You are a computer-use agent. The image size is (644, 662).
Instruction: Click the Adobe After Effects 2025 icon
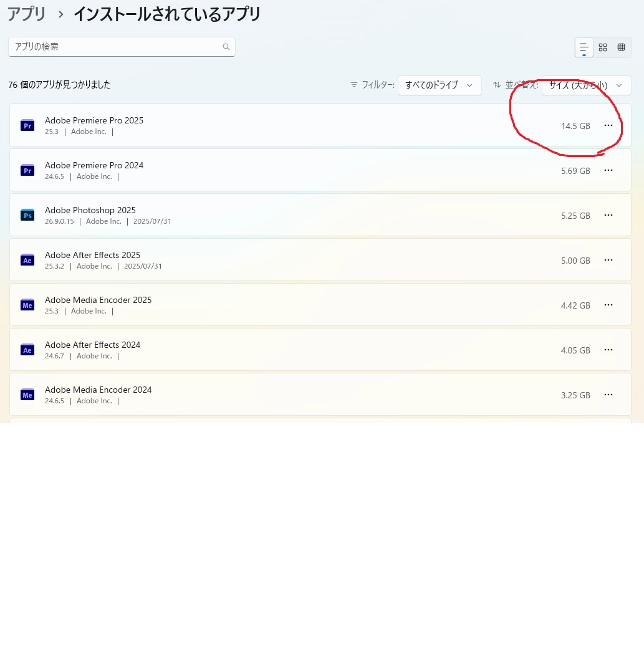pos(27,260)
